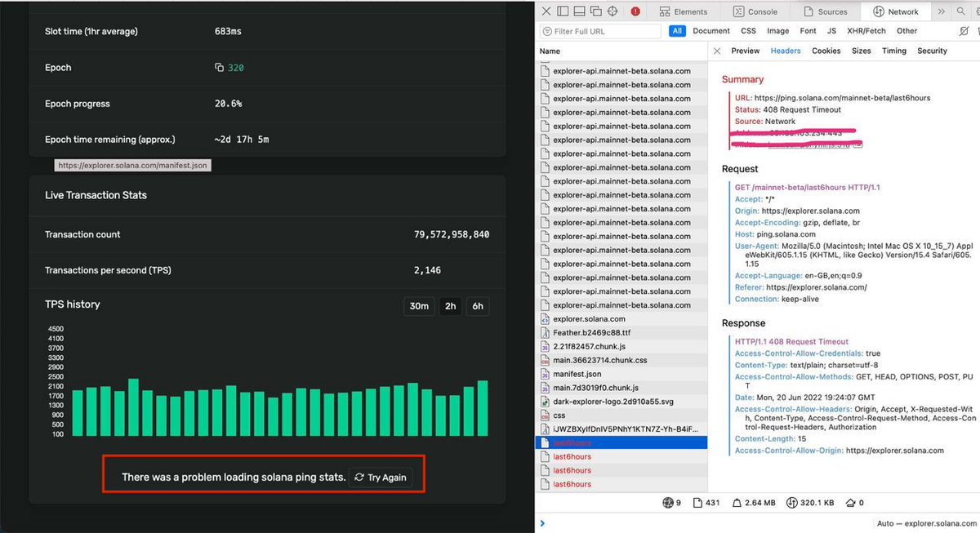This screenshot has height=533, width=980.
Task: Open the Cookies detail tab
Action: pos(826,51)
